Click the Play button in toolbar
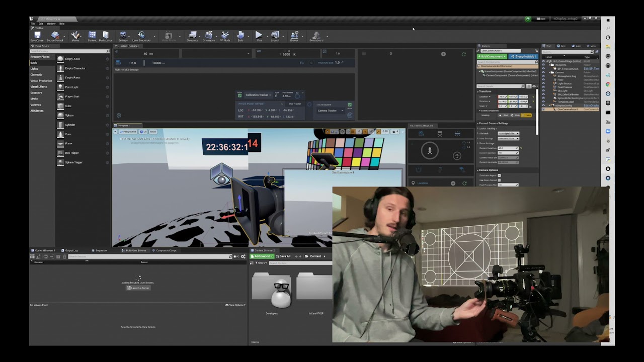The width and height of the screenshot is (644, 362). click(259, 36)
